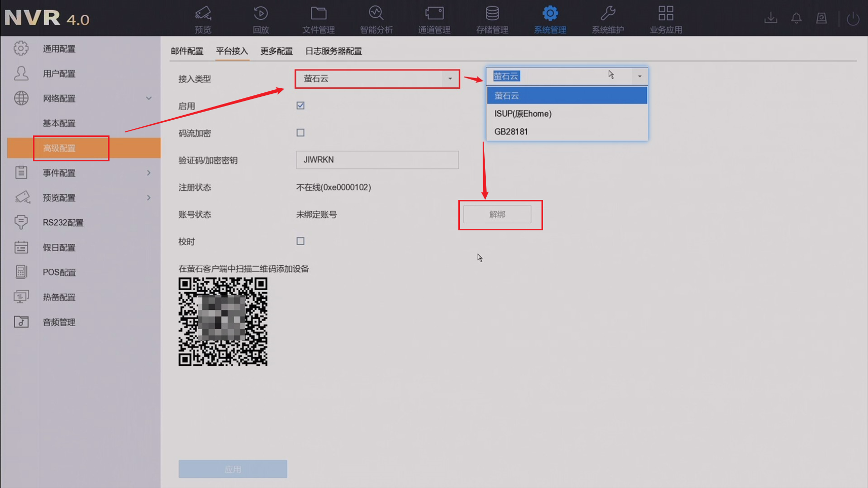Open 文件管理 folder icon
This screenshot has height=488, width=868.
point(318,14)
